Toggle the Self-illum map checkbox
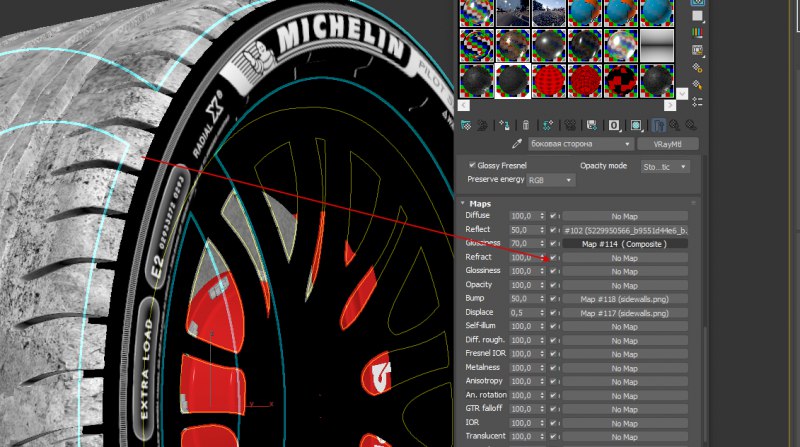800x447 pixels. tap(553, 327)
